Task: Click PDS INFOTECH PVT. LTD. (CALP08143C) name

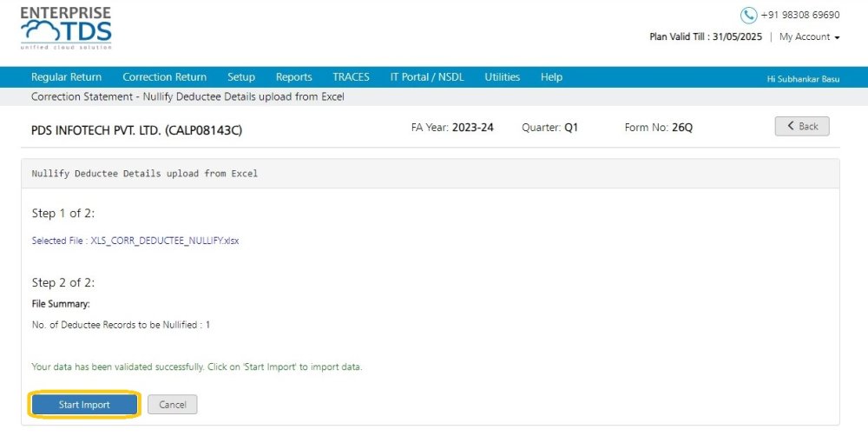Action: pos(137,131)
